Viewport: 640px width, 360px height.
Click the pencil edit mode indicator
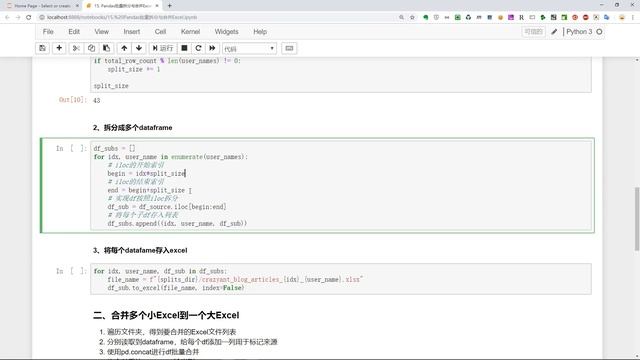tap(554, 31)
